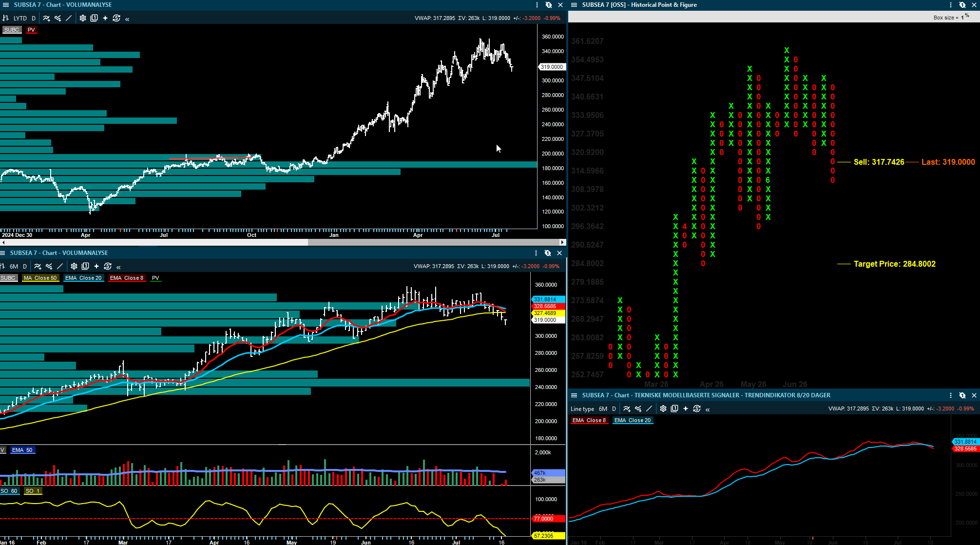Click currency refresh icon in 6M VOLUMANALYSE toolbar
This screenshot has width=980, height=545.
[108, 266]
